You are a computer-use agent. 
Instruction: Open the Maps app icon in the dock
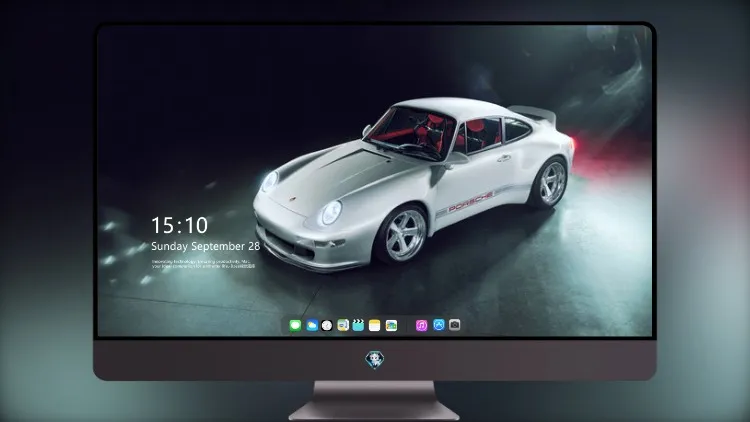(x=343, y=325)
